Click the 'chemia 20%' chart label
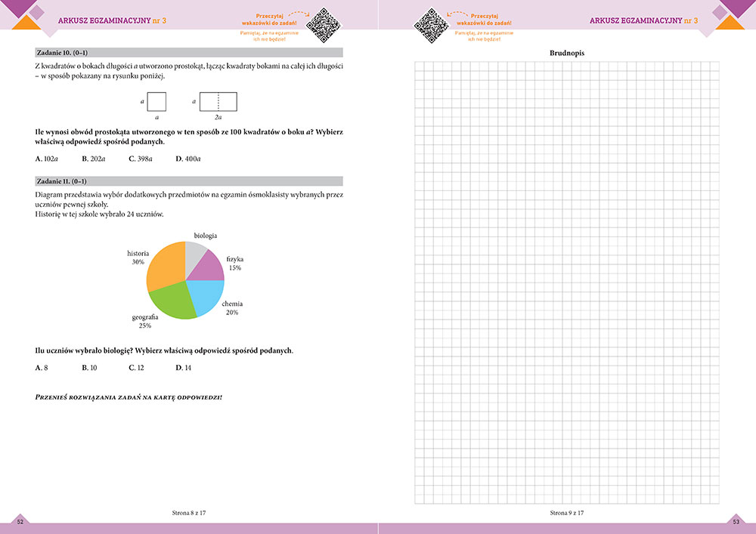This screenshot has width=756, height=534. 232,308
